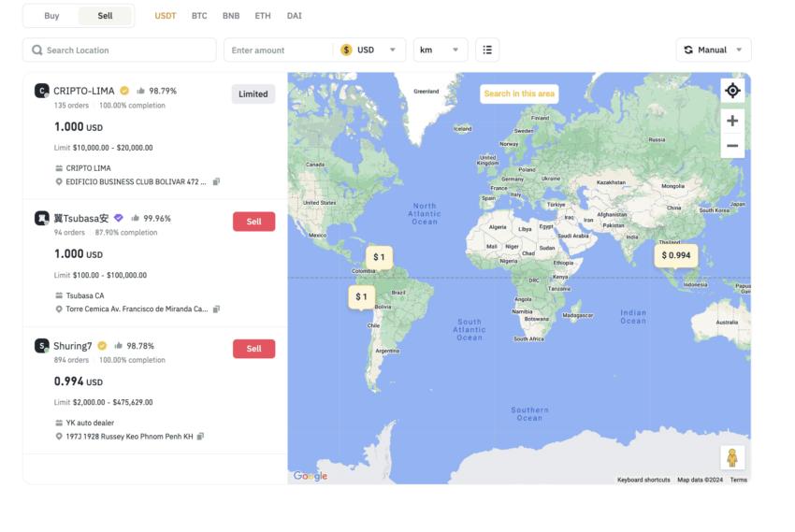The height and width of the screenshot is (532, 795).
Task: Zoom in on the map
Action: pyautogui.click(x=732, y=121)
